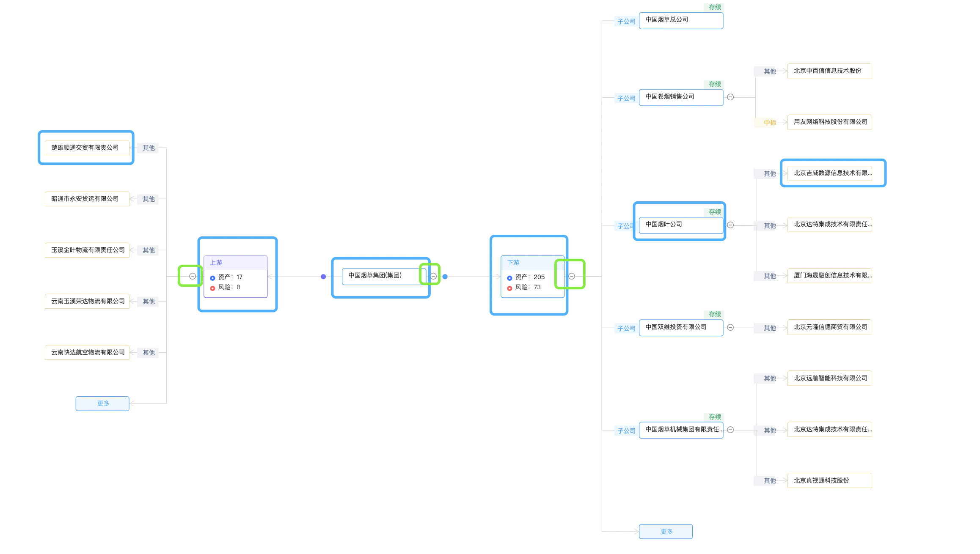Select the 中国烟叶公司 node
The height and width of the screenshot is (554, 980).
point(681,225)
